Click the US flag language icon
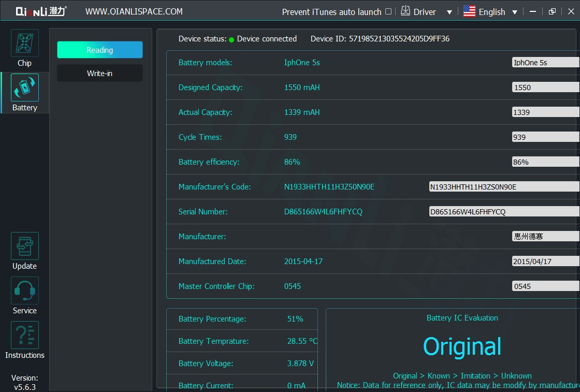This screenshot has height=392, width=580. tap(469, 11)
